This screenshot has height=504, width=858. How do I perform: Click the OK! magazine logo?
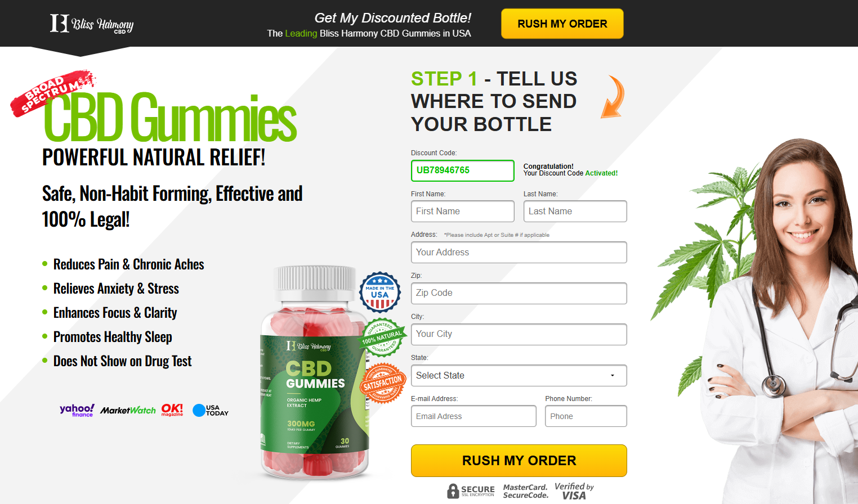pos(172,409)
